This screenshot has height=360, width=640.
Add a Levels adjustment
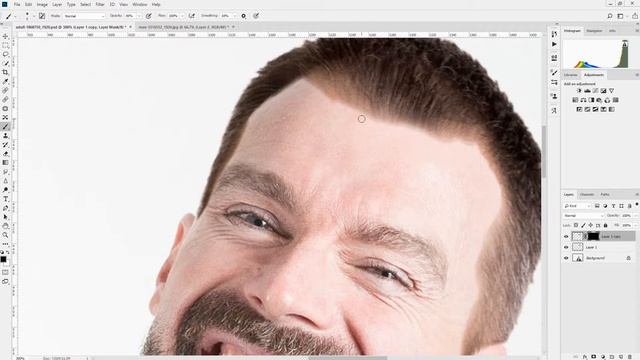coord(587,91)
